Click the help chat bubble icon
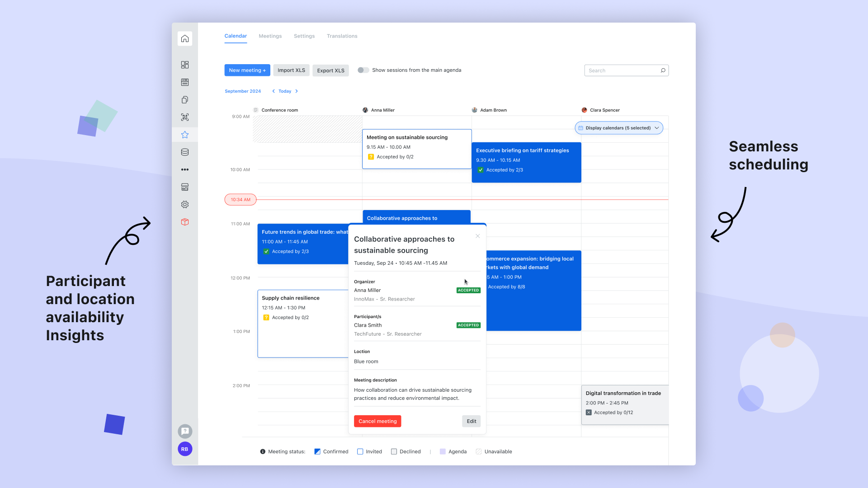The width and height of the screenshot is (868, 488). 185,431
